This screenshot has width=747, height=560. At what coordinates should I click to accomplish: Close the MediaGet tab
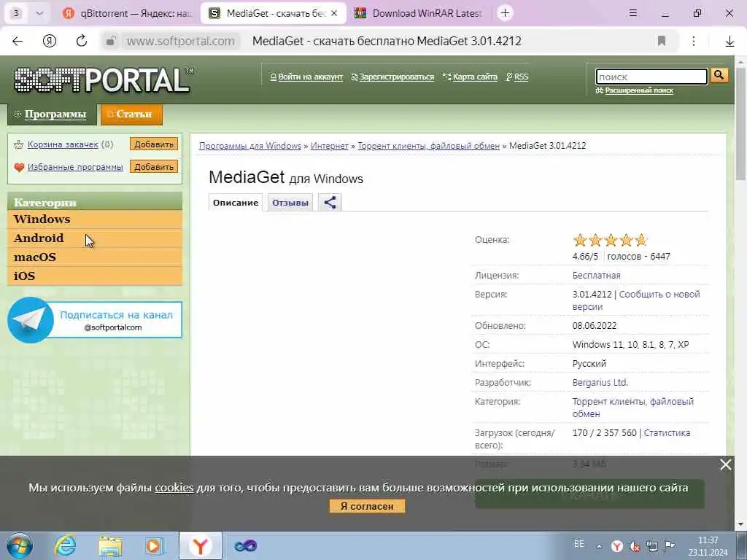(x=334, y=13)
